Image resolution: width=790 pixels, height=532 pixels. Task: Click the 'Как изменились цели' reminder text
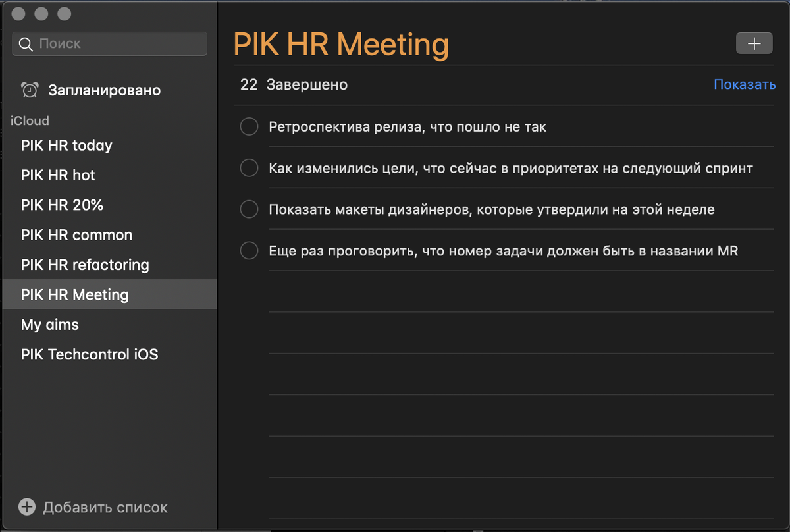click(x=511, y=169)
